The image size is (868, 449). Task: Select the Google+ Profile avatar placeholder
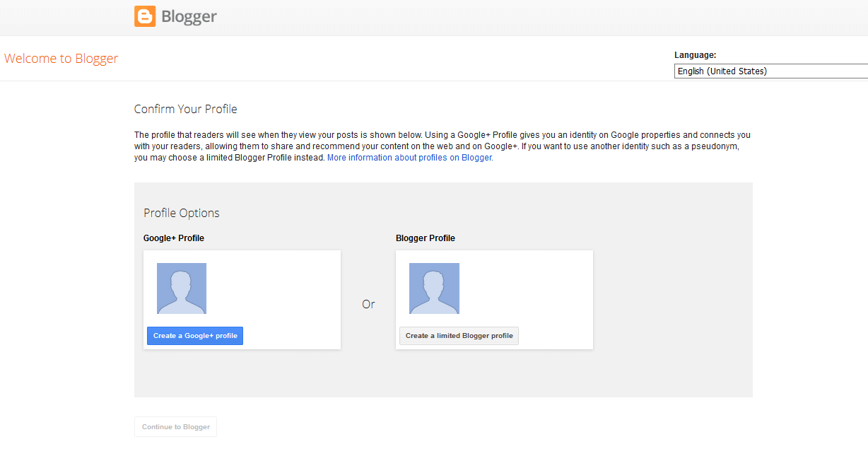tap(182, 288)
